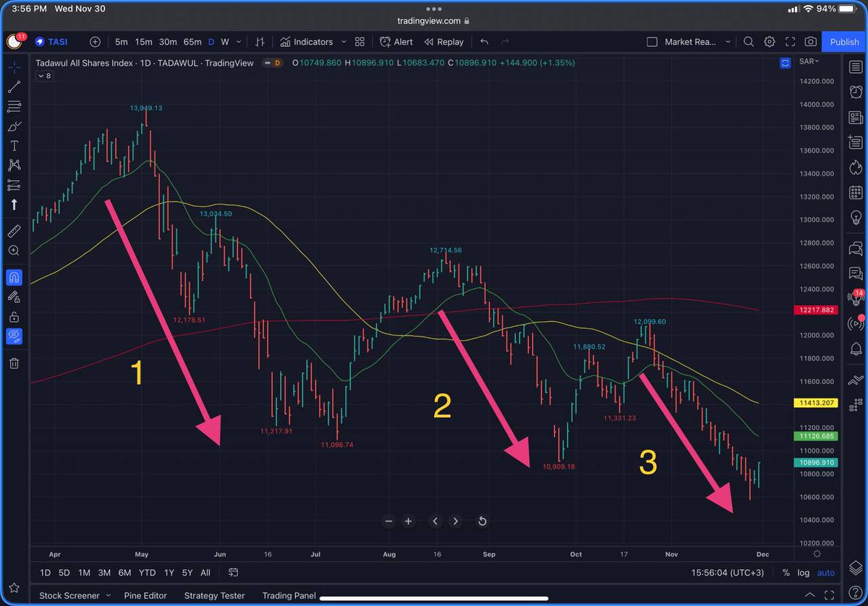Switch to the 5m timeframe

click(122, 42)
